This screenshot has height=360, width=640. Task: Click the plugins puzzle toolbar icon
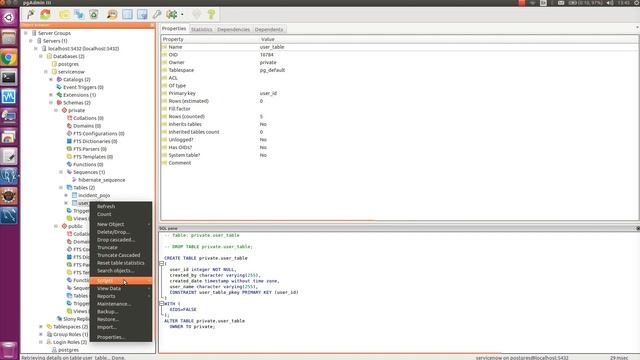point(172,14)
